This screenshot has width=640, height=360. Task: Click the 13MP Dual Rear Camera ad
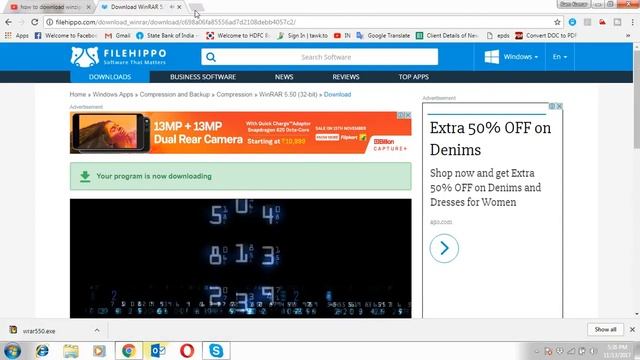click(240, 133)
